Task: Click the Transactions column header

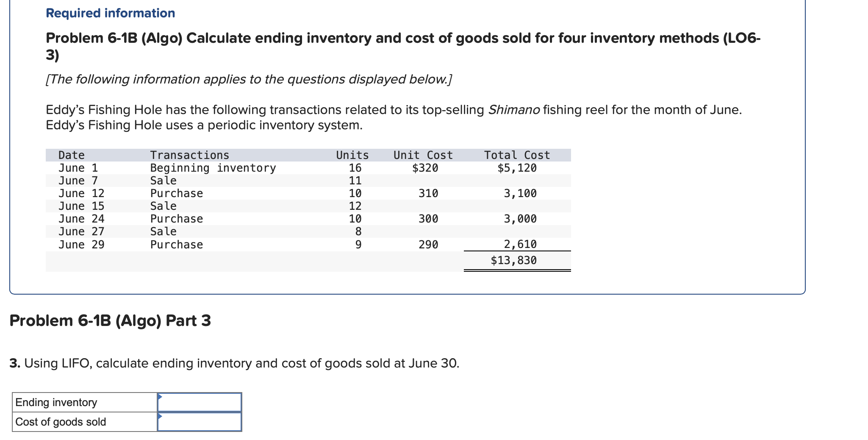Action: [x=190, y=155]
